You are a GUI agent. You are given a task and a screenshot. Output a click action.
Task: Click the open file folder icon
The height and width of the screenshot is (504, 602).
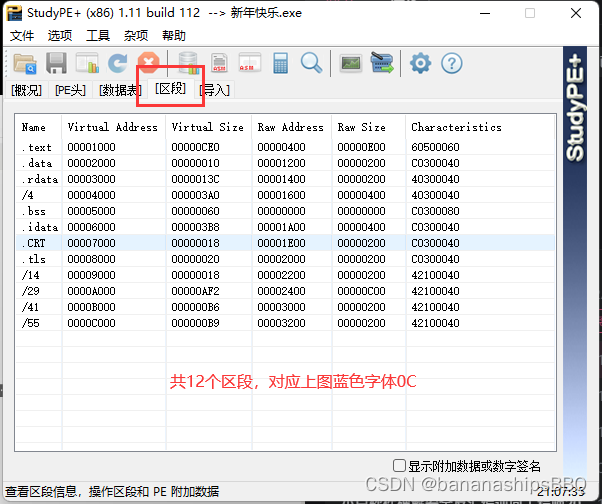(x=25, y=63)
